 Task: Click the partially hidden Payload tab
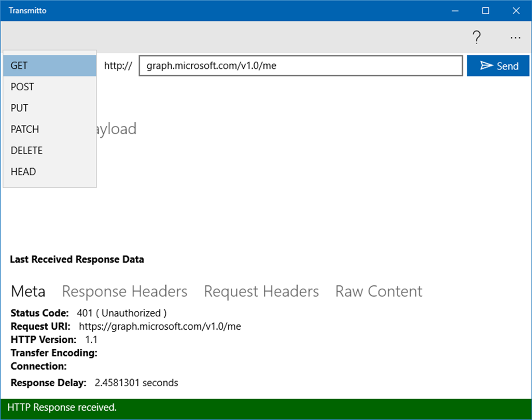coord(117,129)
